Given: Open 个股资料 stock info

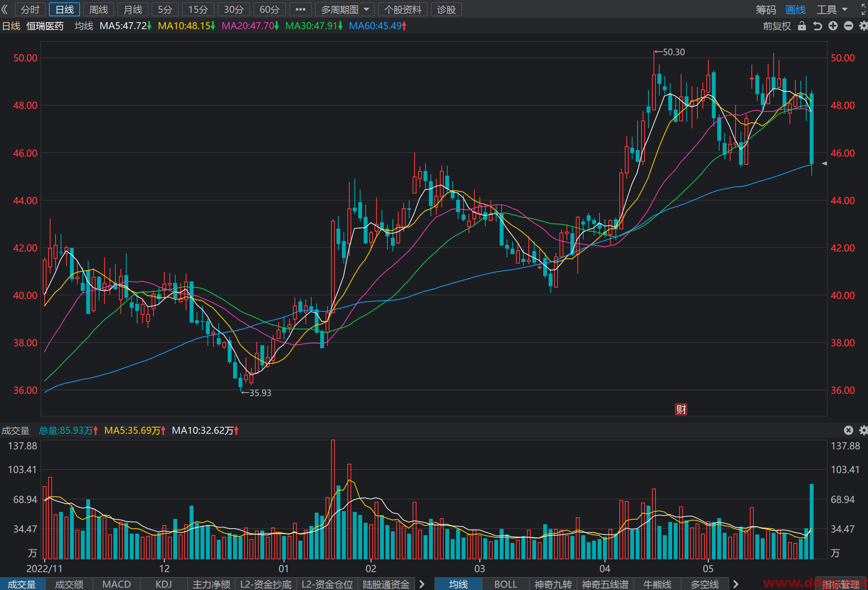Looking at the screenshot, I should pos(403,9).
